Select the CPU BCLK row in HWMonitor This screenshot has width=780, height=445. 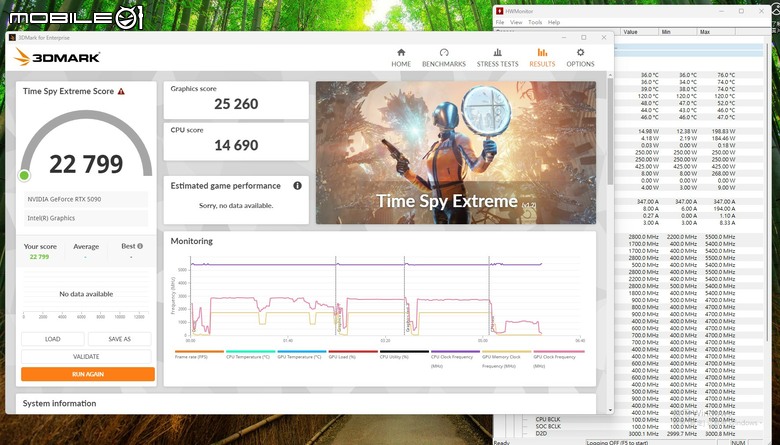click(x=548, y=420)
